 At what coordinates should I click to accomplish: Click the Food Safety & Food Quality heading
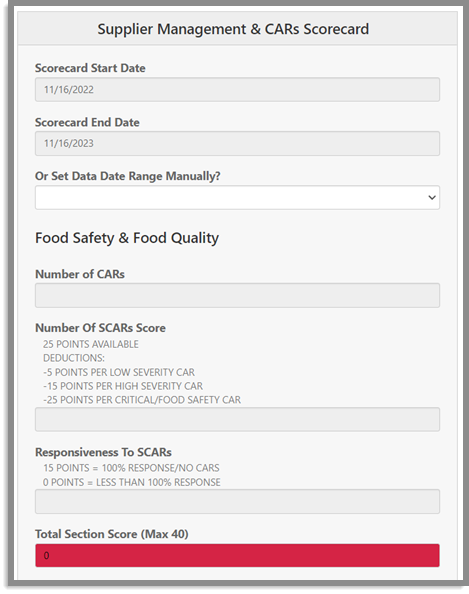pos(127,238)
